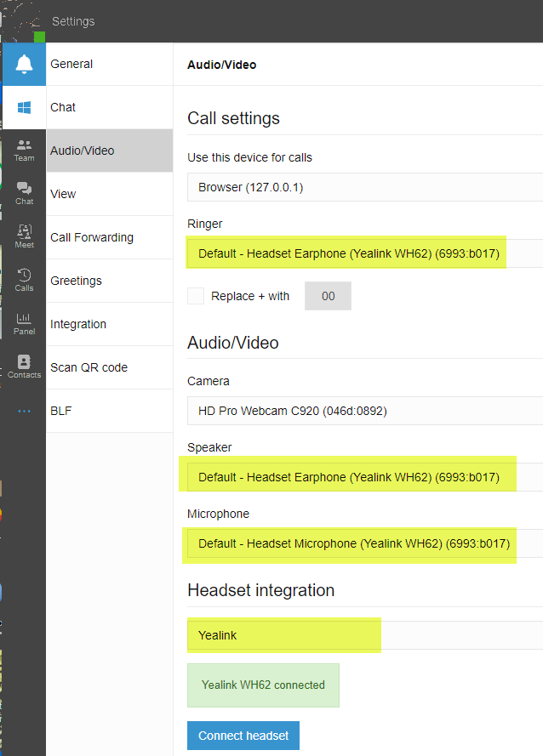Click the Settings window title
Image resolution: width=543 pixels, height=756 pixels.
[73, 21]
